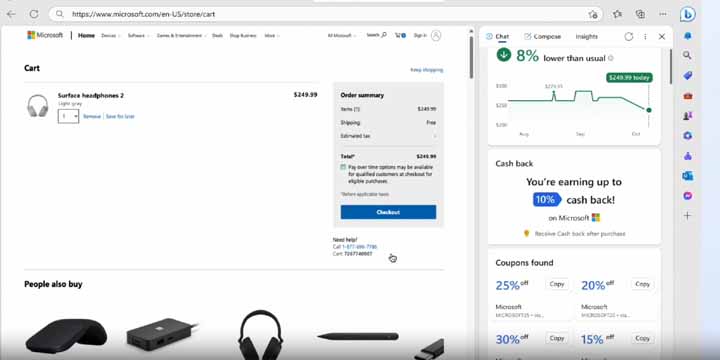Click the pay over time calendar icon
This screenshot has height=360, width=720.
(343, 167)
